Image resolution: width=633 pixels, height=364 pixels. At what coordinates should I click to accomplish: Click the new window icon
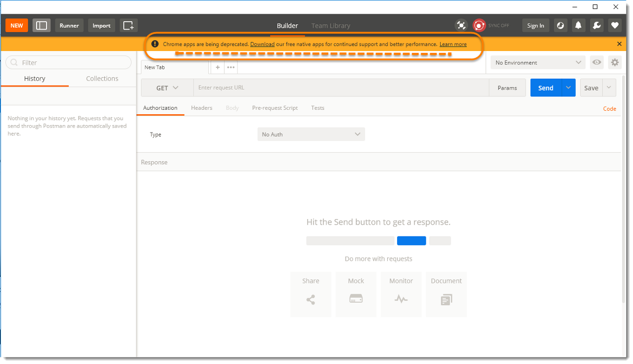[x=129, y=26]
